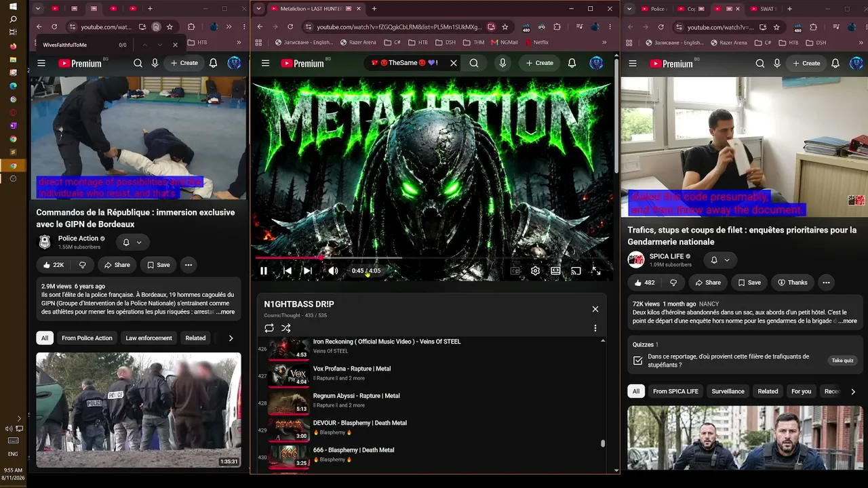Show next filter chips in left window
Screen dimensions: 868x488
[231, 338]
